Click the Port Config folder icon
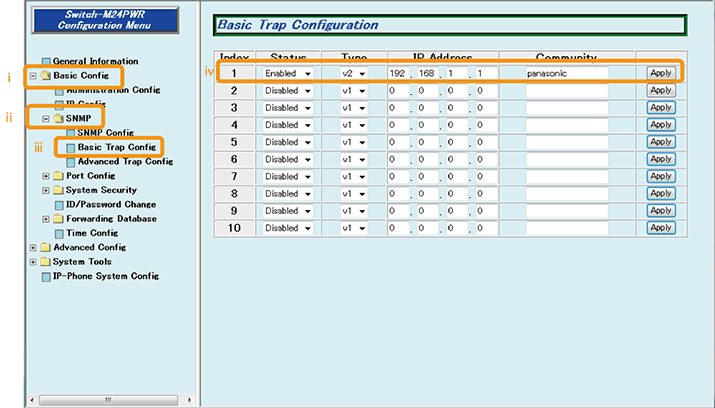 click(58, 176)
